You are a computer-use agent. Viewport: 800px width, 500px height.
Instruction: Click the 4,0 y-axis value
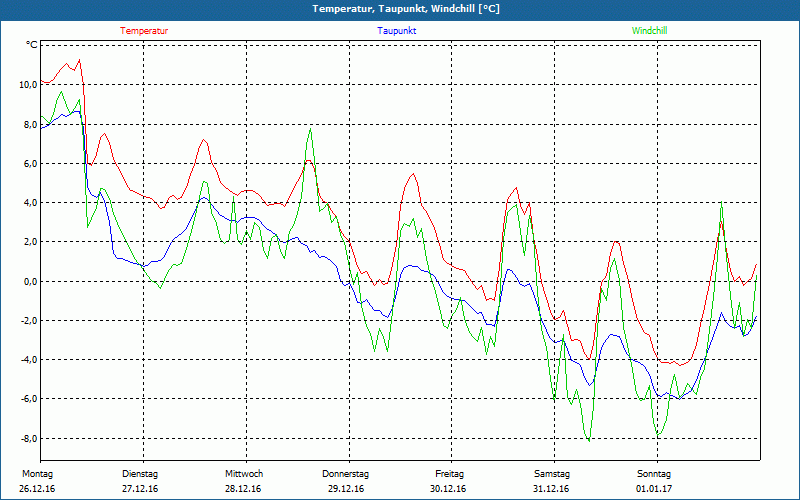click(30, 203)
